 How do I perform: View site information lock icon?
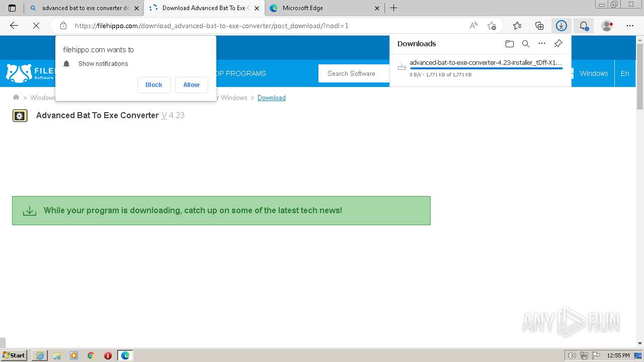pyautogui.click(x=63, y=26)
